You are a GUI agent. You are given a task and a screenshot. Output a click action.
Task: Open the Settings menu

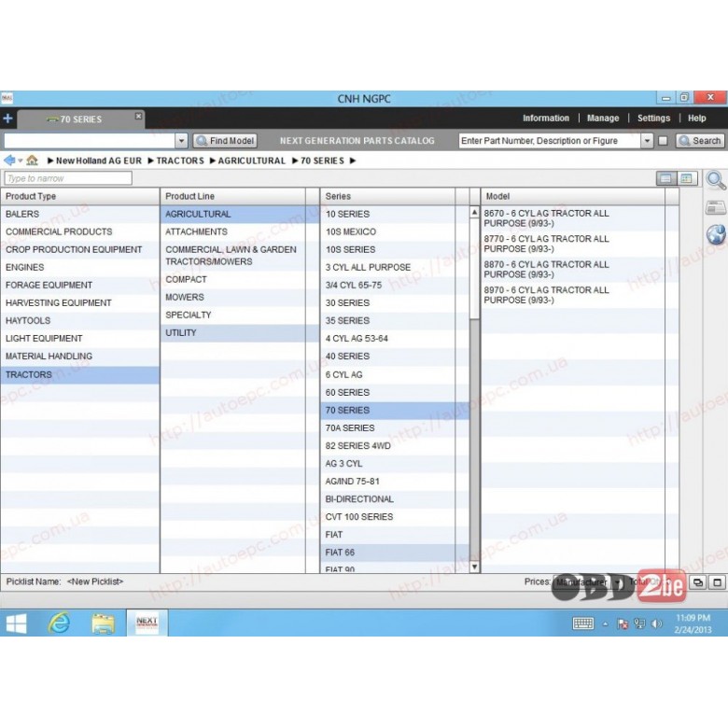tap(653, 118)
